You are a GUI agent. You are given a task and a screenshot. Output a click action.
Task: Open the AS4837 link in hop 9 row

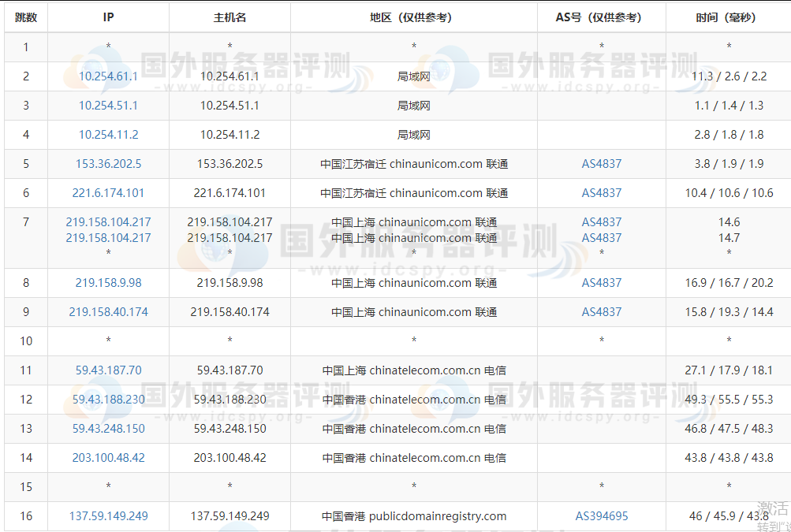tap(602, 312)
